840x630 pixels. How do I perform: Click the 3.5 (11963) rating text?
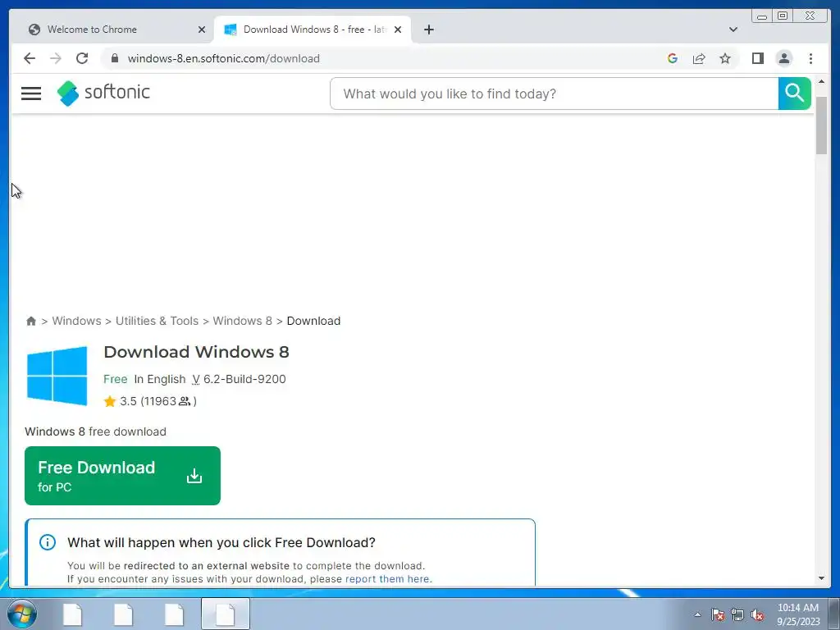click(x=158, y=401)
